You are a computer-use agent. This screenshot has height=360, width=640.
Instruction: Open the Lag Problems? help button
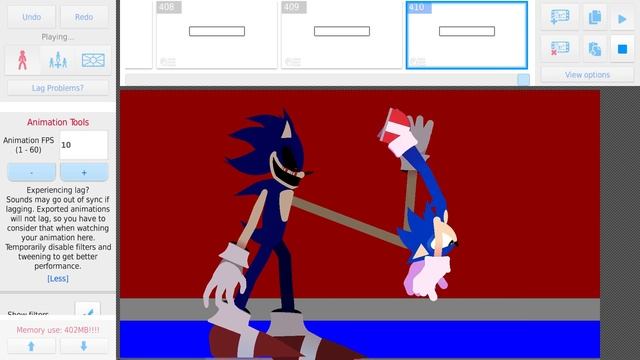(58, 88)
